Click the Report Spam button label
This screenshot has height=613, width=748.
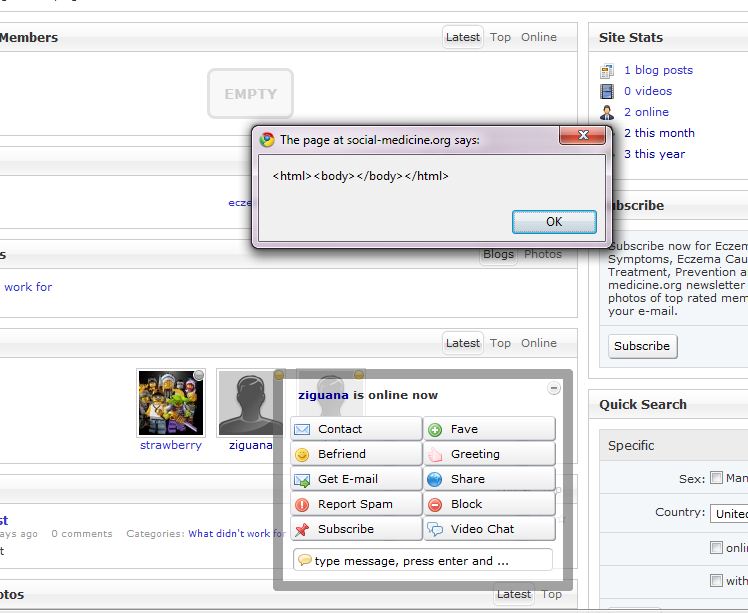click(x=355, y=504)
